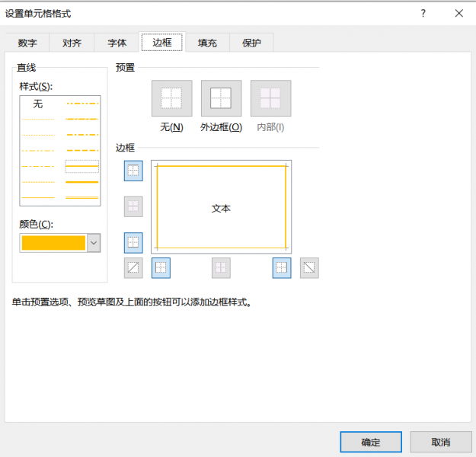The image size is (476, 457).
Task: Select the thin dotted line style
Action: pyautogui.click(x=38, y=135)
